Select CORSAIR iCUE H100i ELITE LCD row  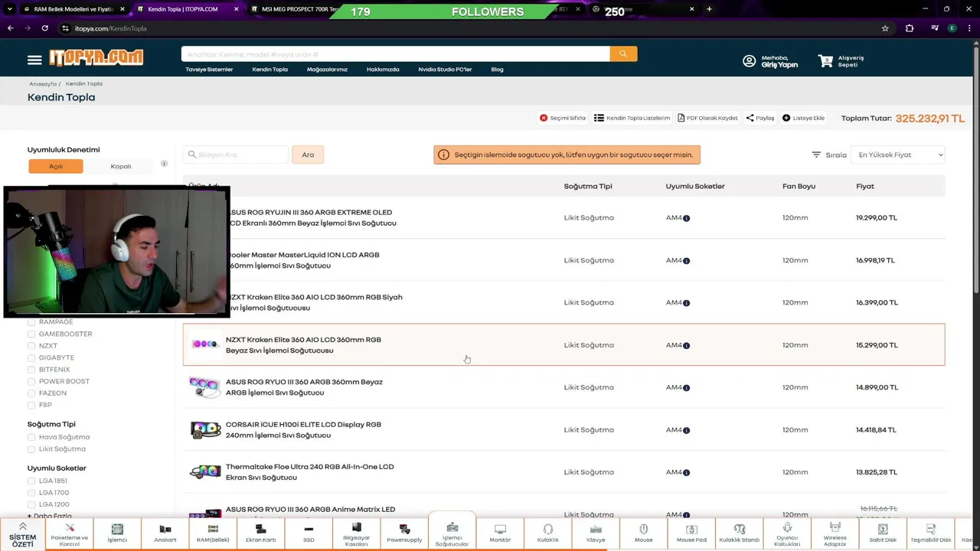point(563,430)
